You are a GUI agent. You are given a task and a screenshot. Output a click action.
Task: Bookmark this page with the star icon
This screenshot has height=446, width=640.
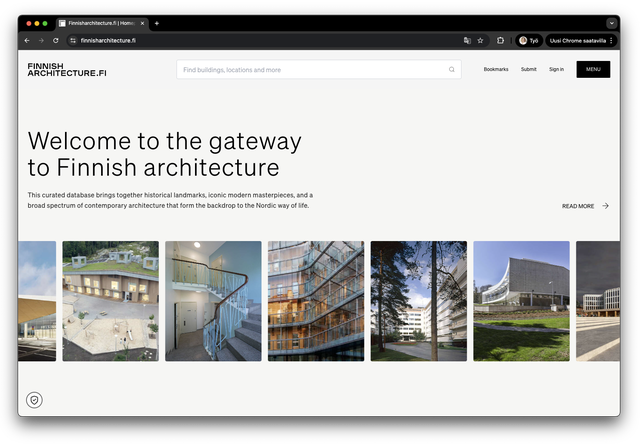pos(481,41)
